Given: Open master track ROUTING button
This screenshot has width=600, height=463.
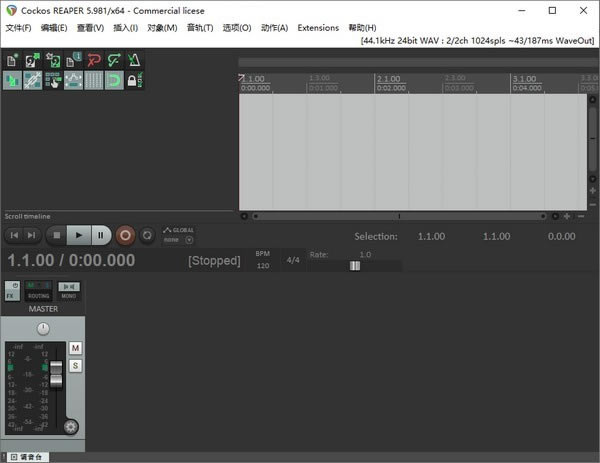Looking at the screenshot, I should coord(38,292).
